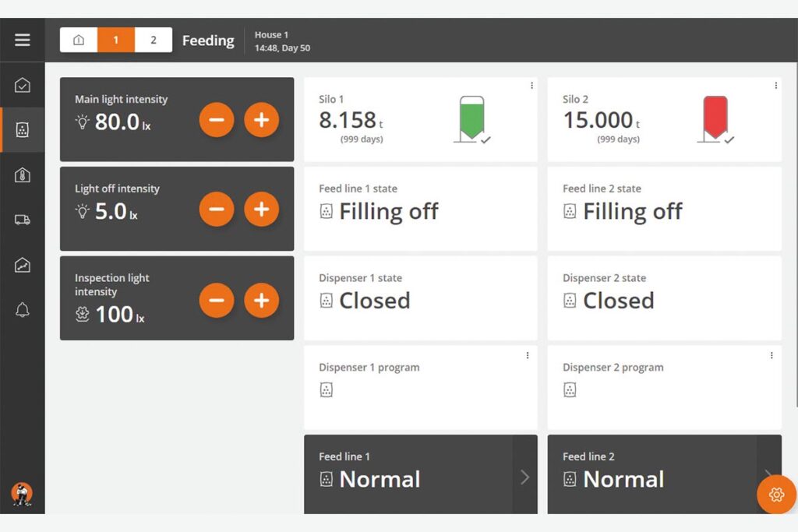Screen dimensions: 798x532
Task: Open Silo 2 three-dot options menu
Action: click(x=775, y=86)
